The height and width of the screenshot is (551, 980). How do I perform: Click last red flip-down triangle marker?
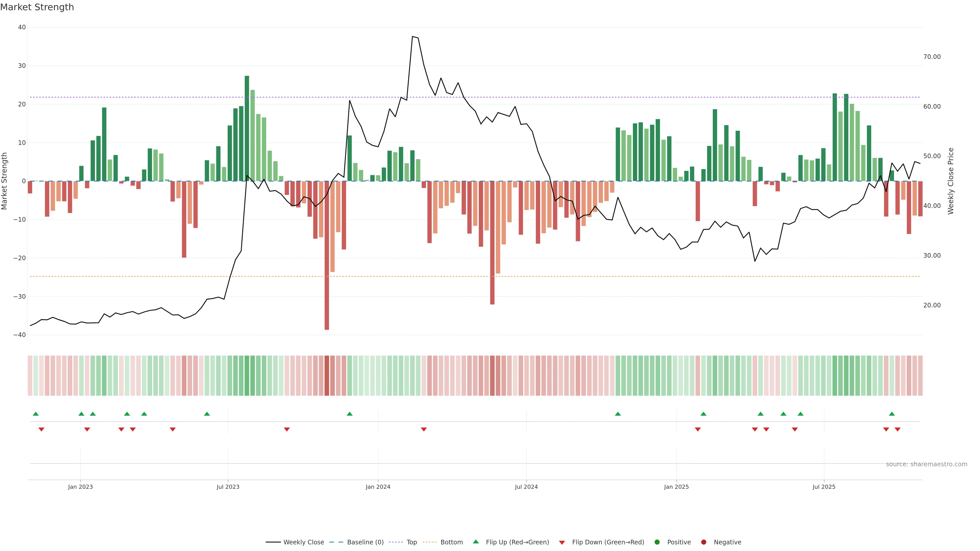898,429
